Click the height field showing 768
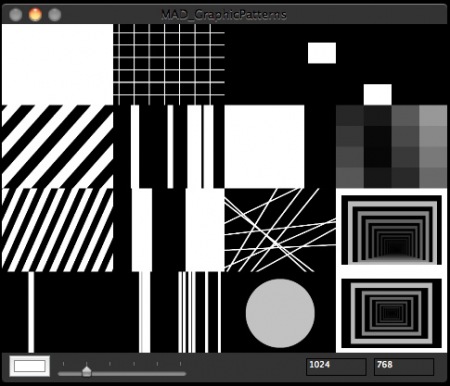This screenshot has width=450, height=386. [404, 366]
